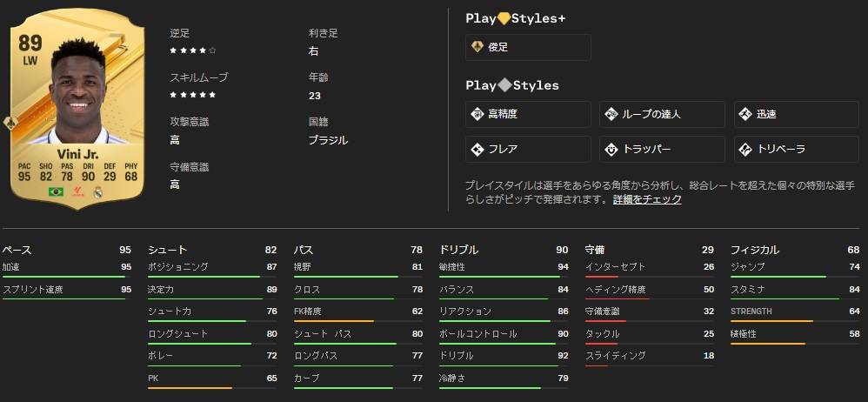The image size is (868, 402).
Task: Click the gold diamond in PlayStyles+ heading
Action: point(504,18)
